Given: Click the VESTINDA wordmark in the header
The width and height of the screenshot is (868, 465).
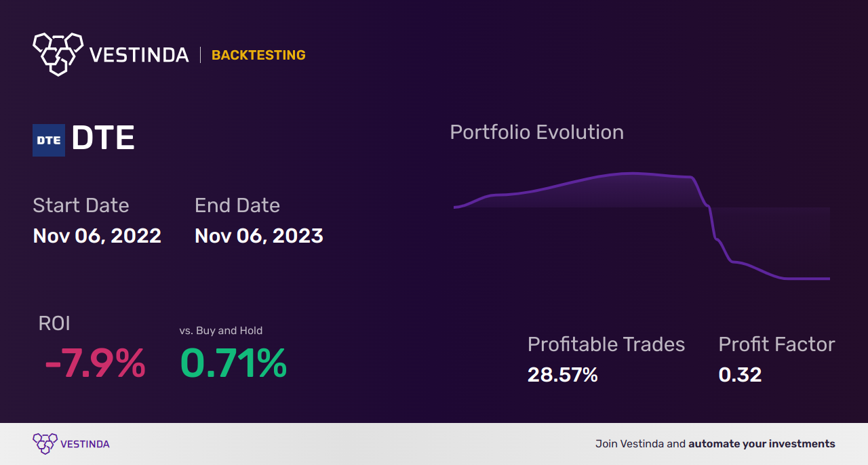Looking at the screenshot, I should tap(139, 55).
